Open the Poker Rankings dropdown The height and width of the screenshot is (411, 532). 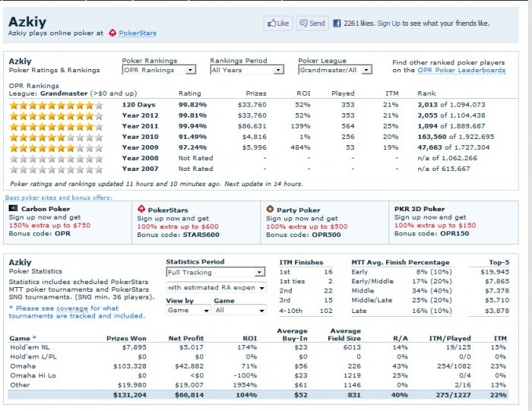159,70
